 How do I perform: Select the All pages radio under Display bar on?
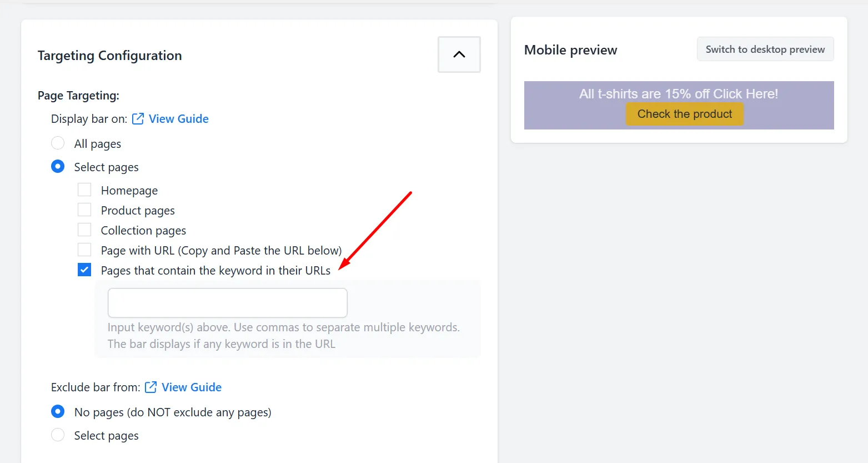[58, 143]
